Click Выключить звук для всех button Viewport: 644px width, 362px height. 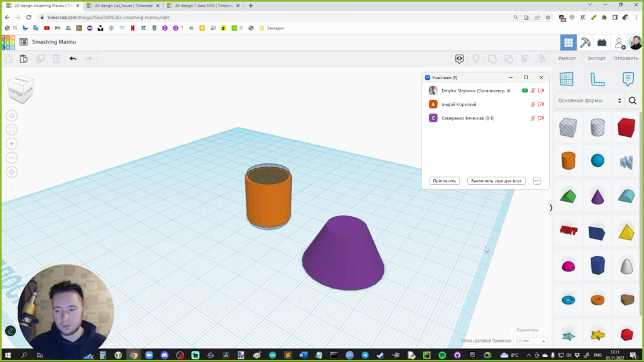[x=496, y=181]
